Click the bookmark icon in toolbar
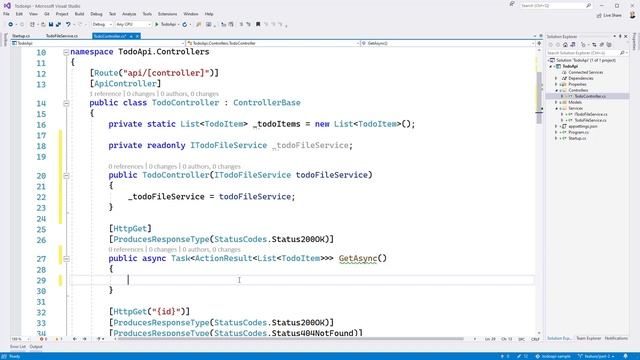The image size is (640, 360). coord(258,24)
